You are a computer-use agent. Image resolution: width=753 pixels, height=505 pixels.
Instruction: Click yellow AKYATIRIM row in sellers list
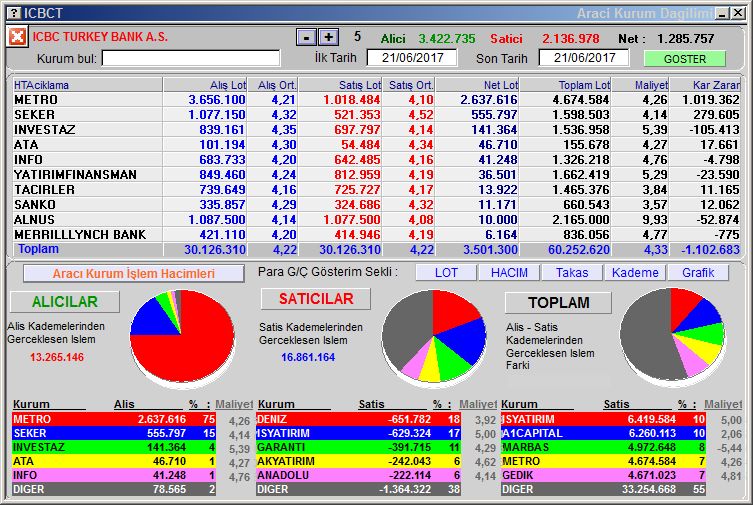[359, 461]
